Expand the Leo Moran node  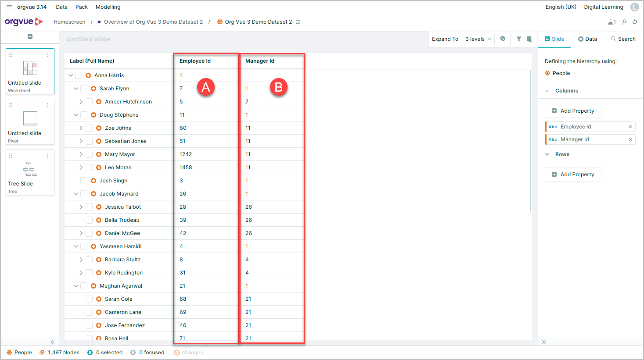pos(81,168)
